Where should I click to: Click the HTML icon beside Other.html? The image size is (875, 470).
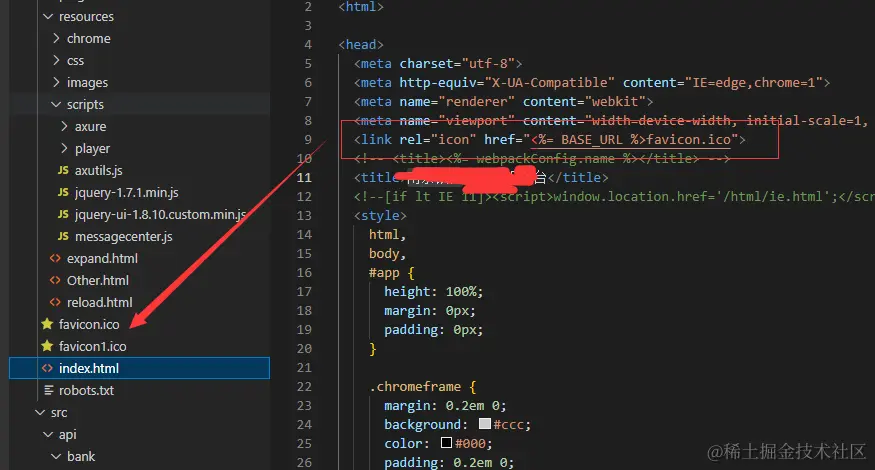pyautogui.click(x=55, y=280)
